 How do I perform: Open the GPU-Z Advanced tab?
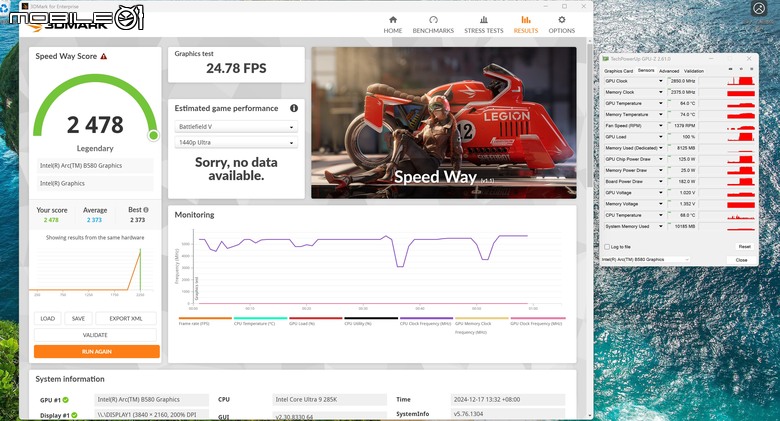tap(669, 71)
